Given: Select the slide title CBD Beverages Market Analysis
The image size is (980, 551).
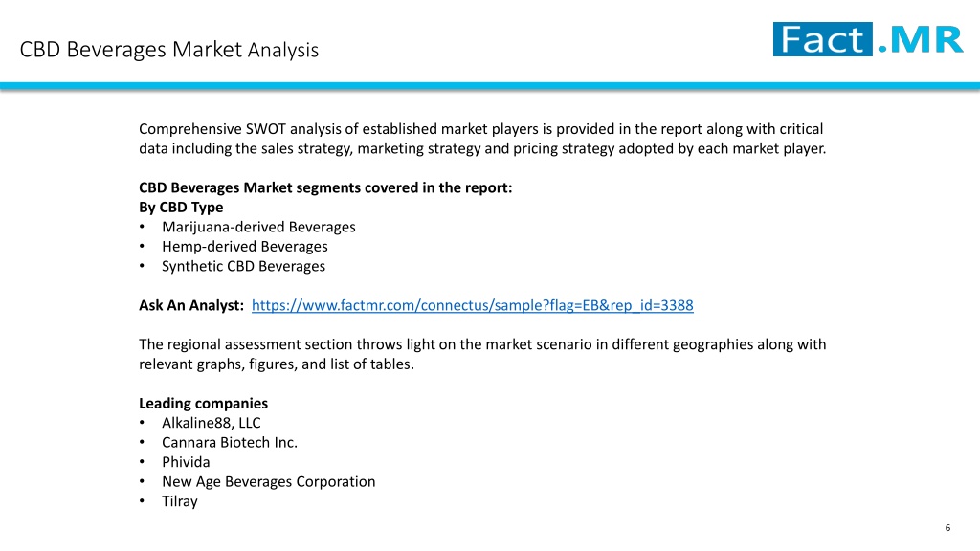Looking at the screenshot, I should [x=169, y=50].
